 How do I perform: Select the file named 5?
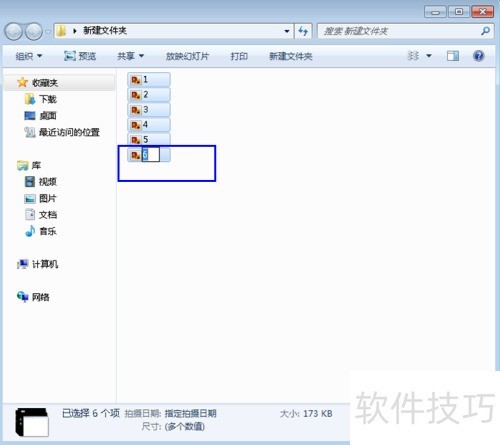click(149, 139)
